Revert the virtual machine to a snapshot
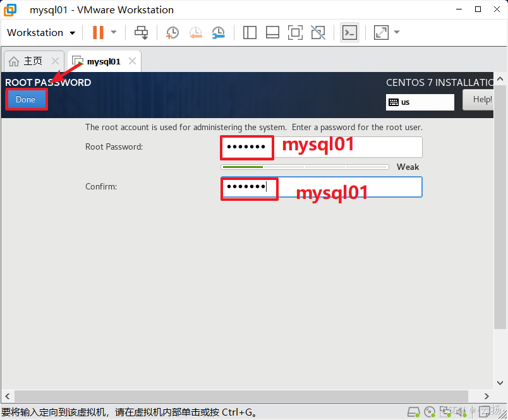Image resolution: width=508 pixels, height=420 pixels. pyautogui.click(x=196, y=32)
